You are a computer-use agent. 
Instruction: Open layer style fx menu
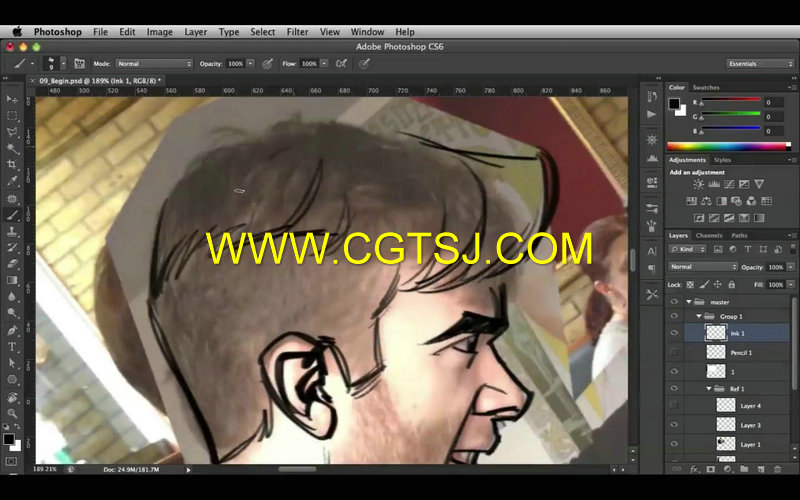pyautogui.click(x=693, y=469)
